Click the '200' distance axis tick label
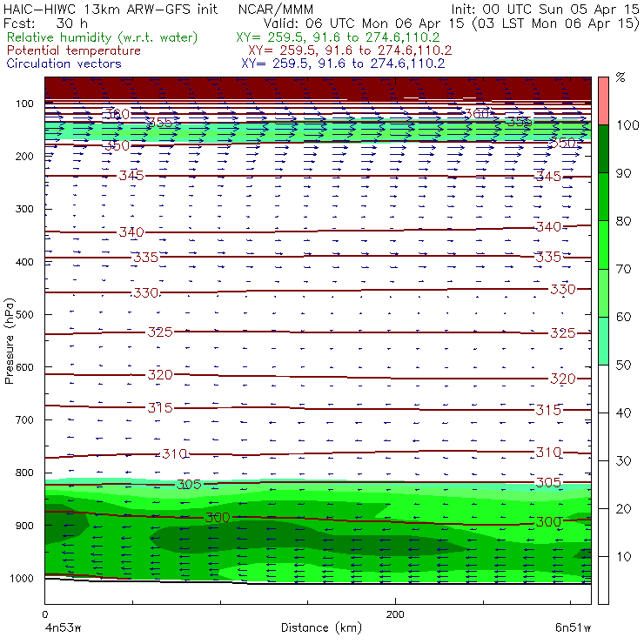This screenshot has width=644, height=644. [395, 614]
